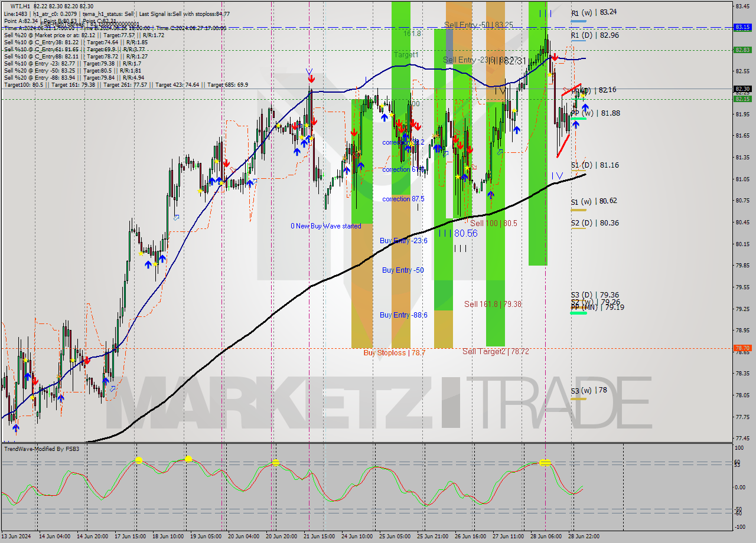The height and width of the screenshot is (543, 756).
Task: Click the green 82.83 price tag
Action: (x=742, y=50)
